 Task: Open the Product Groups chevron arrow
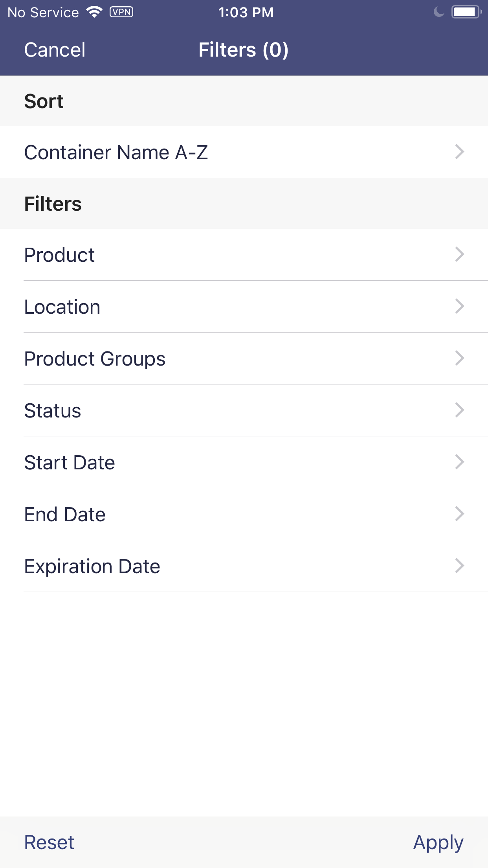click(x=459, y=358)
